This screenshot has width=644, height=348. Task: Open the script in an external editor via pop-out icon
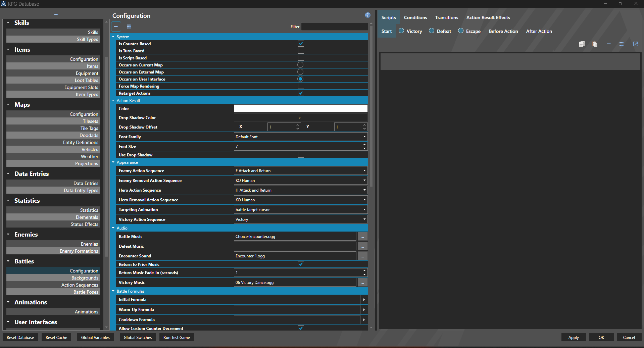[x=635, y=44]
